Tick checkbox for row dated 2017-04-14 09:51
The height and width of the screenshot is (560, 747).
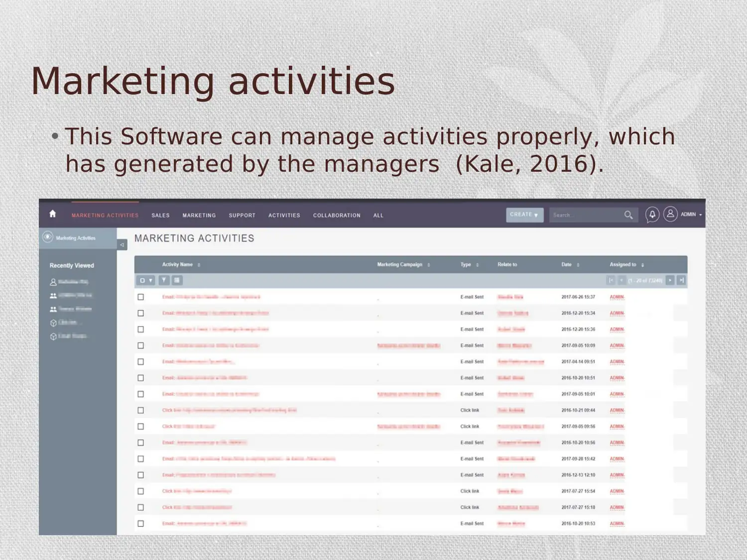tap(141, 362)
